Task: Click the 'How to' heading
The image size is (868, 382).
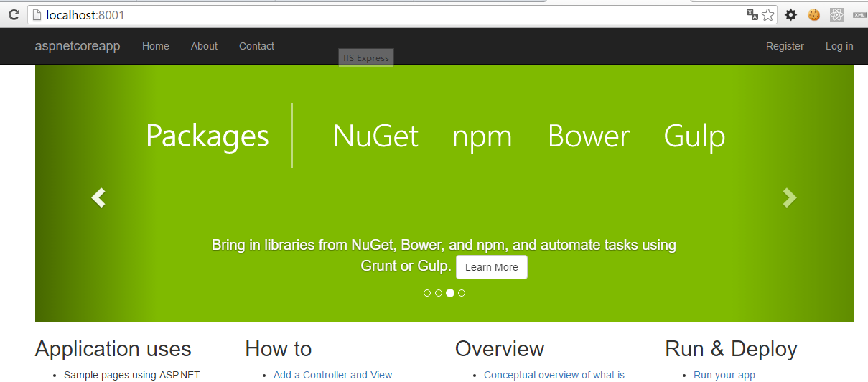Action: [279, 349]
